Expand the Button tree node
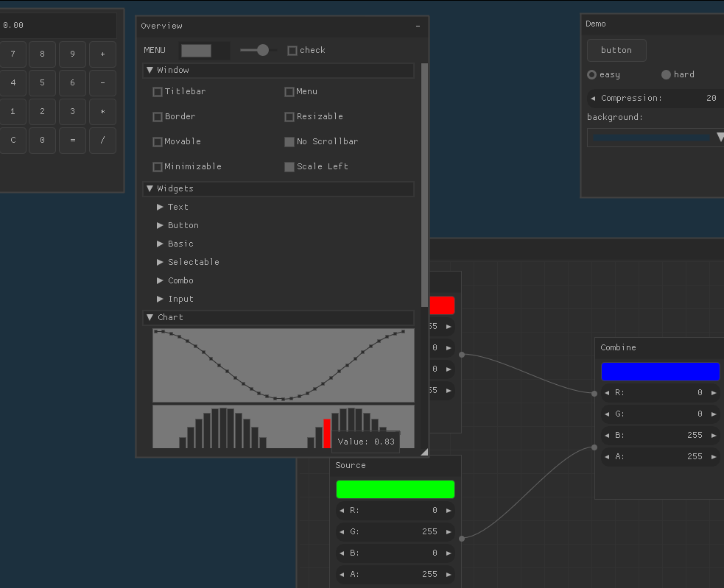This screenshot has width=724, height=588. 161,225
